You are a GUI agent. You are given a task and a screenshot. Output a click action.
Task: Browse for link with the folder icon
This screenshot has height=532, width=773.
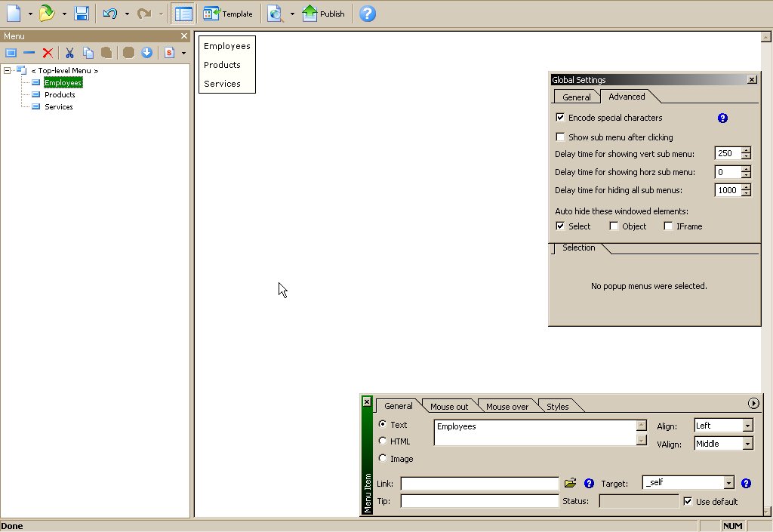pos(571,483)
